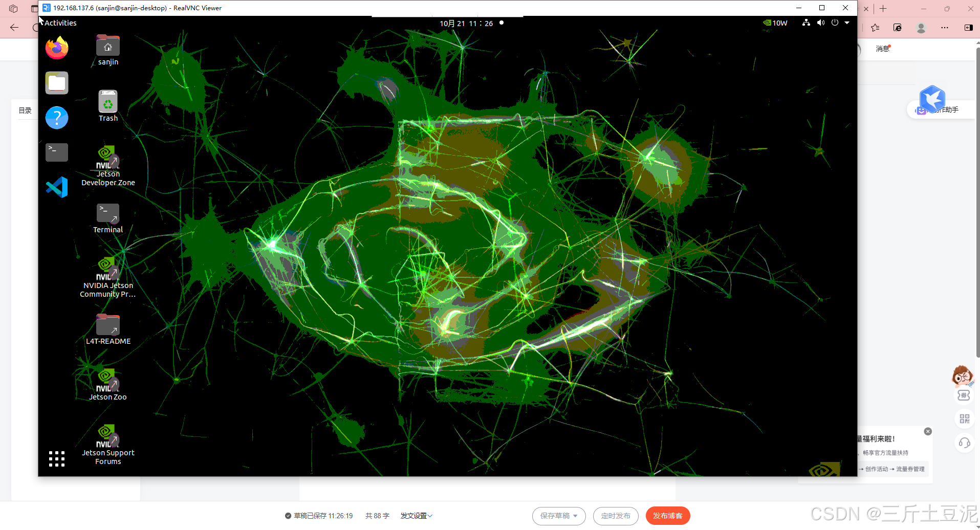This screenshot has width=980, height=530.
Task: Click the headset customer service icon
Action: pos(965,443)
